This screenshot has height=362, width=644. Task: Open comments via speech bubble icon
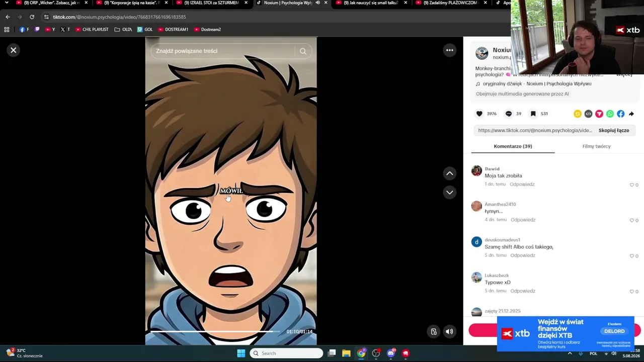tap(509, 114)
